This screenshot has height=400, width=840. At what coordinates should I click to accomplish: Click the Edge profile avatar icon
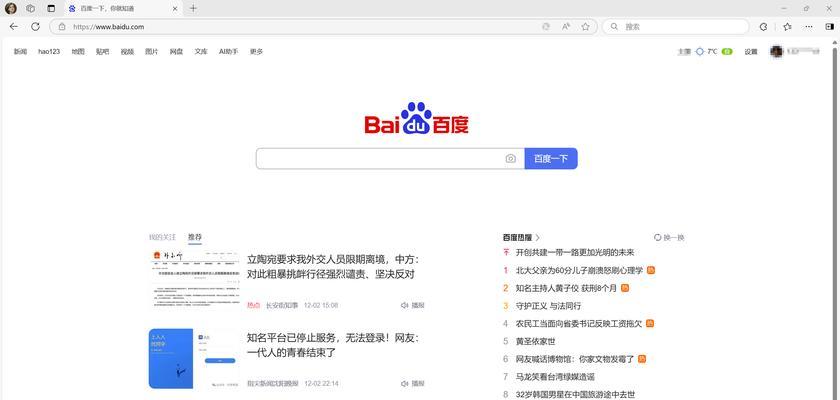click(x=10, y=9)
